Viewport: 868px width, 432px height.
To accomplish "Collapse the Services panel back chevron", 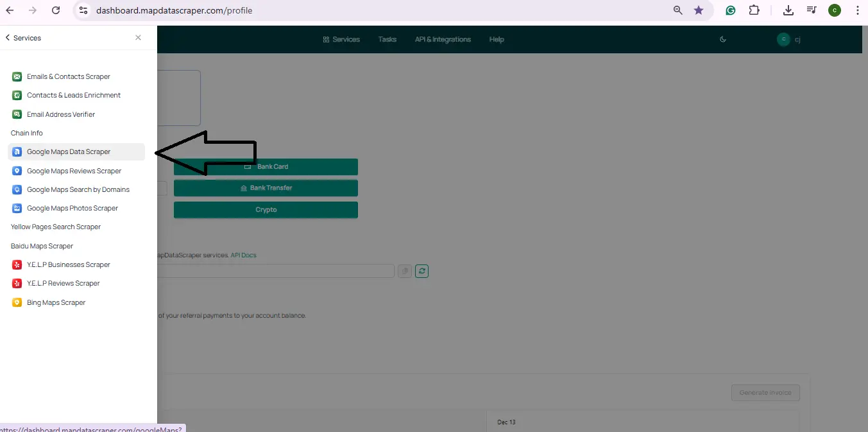I will click(x=8, y=38).
